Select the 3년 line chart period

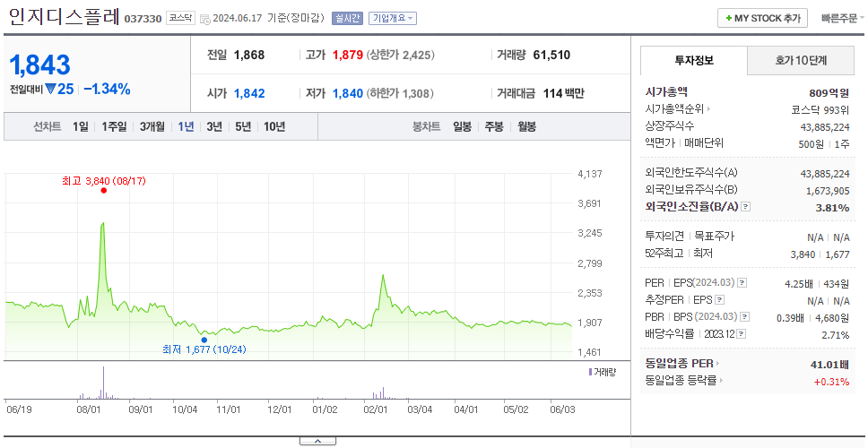pos(214,126)
